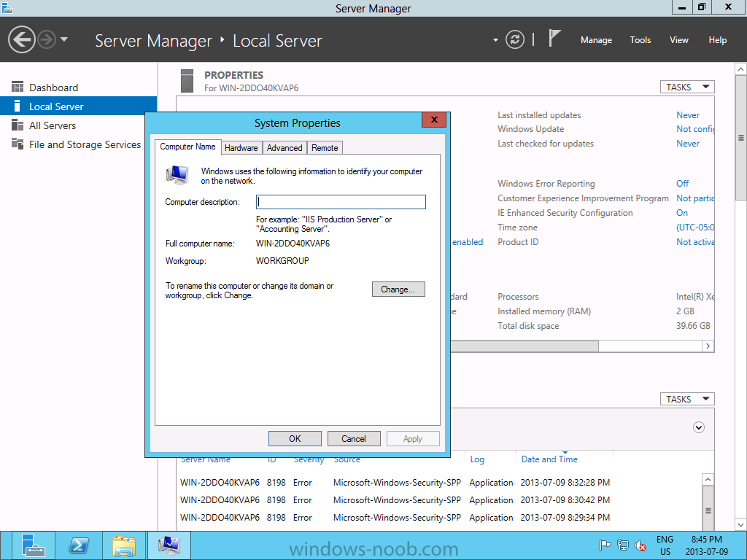Open the dropdown arrow left of refresh
This screenshot has width=747, height=560.
[x=495, y=40]
